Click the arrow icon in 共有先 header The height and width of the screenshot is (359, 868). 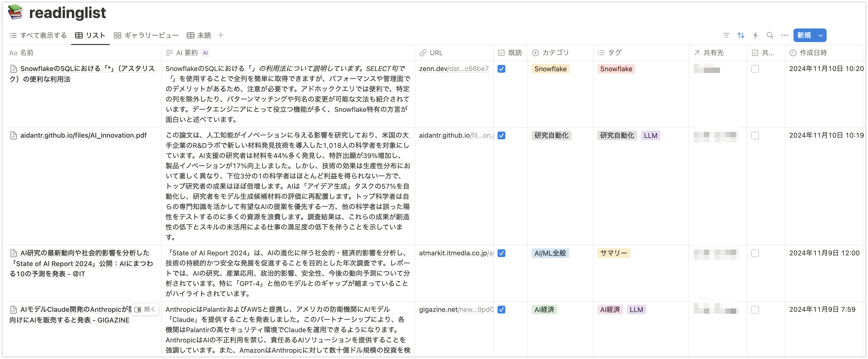click(x=697, y=53)
